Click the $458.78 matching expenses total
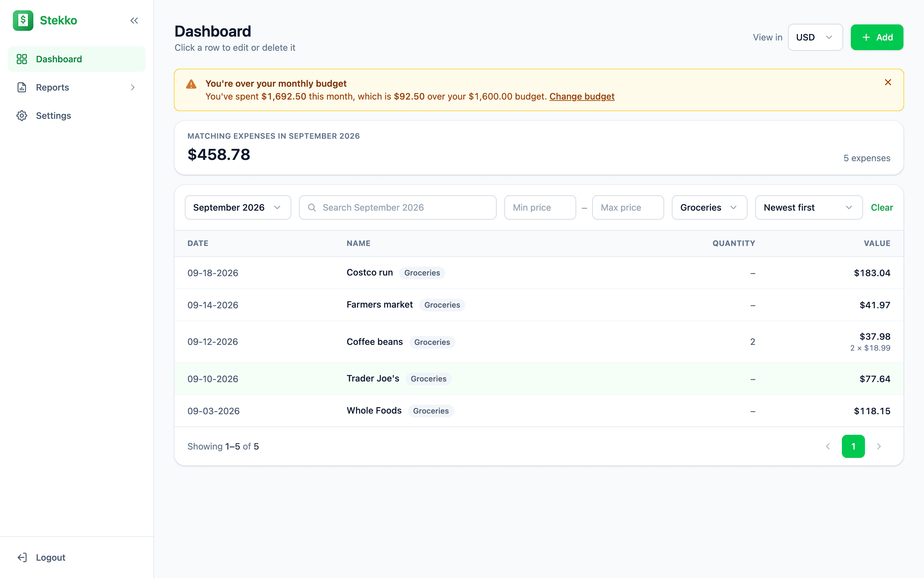Viewport: 924px width, 578px height. click(219, 154)
